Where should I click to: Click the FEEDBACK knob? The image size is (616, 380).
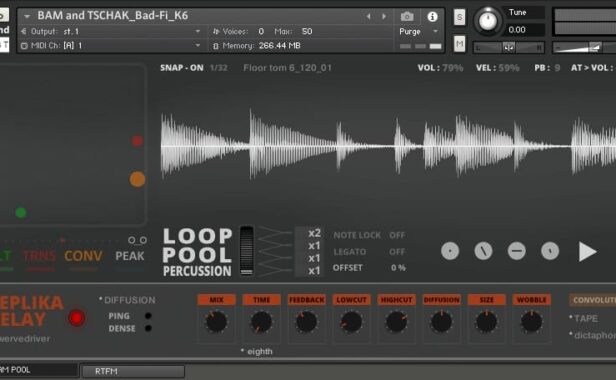(x=306, y=322)
